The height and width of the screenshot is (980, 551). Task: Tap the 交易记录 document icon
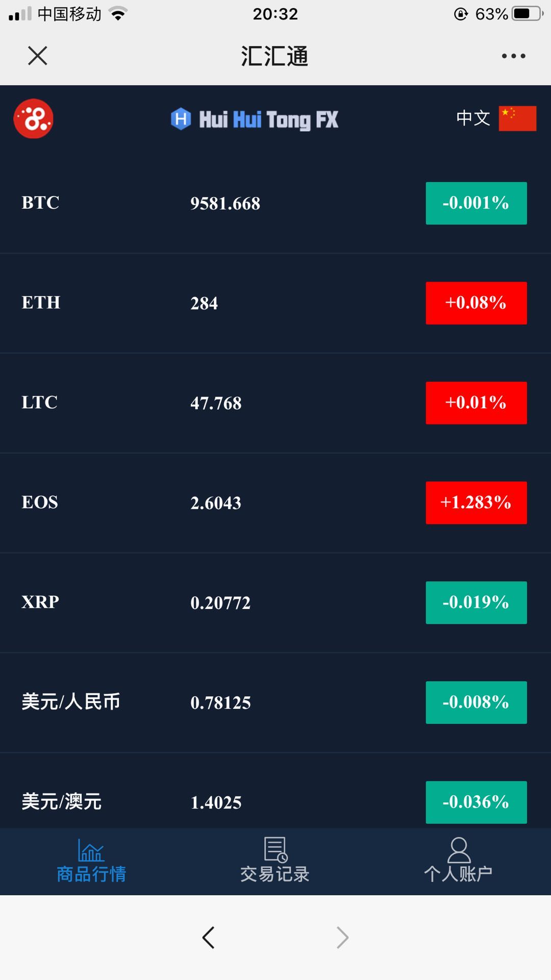(x=275, y=850)
